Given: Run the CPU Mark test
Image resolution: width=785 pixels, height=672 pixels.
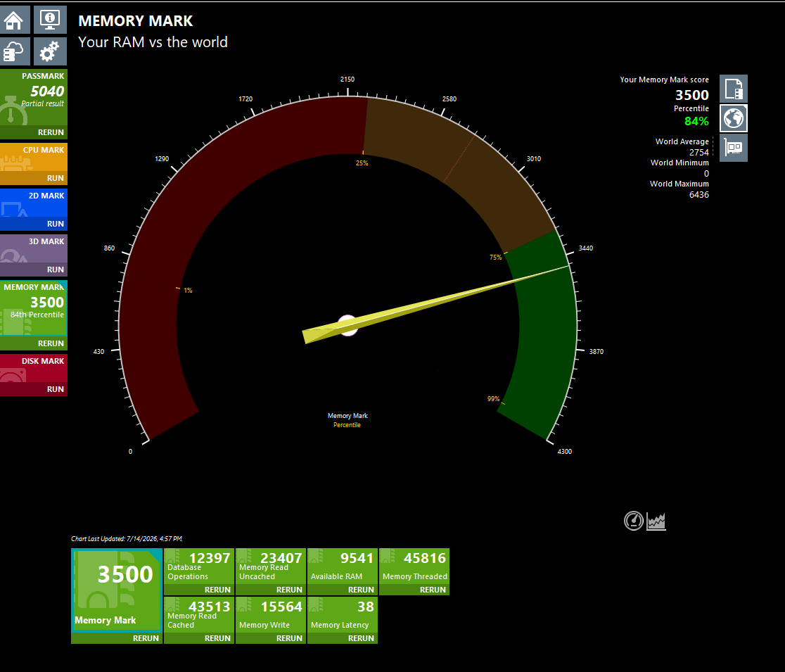Looking at the screenshot, I should click(34, 178).
